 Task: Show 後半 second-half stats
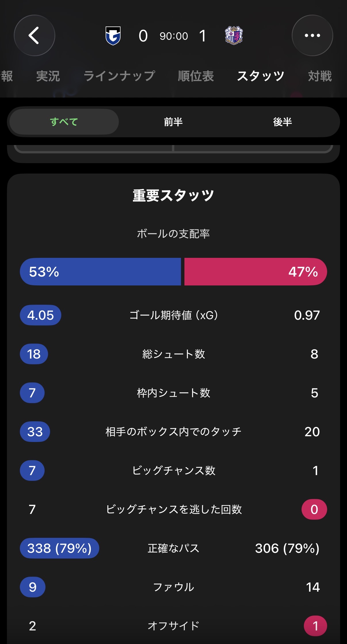pos(282,122)
